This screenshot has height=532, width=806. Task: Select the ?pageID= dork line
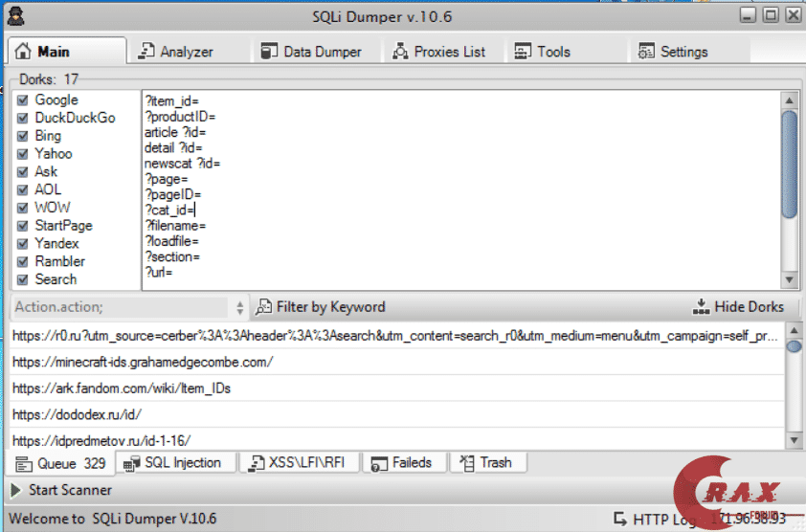[x=172, y=194]
